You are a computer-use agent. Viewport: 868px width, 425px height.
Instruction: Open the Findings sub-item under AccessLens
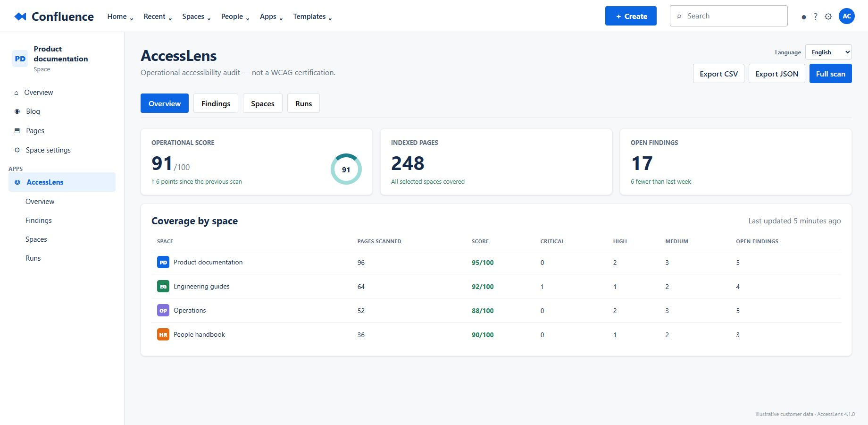pyautogui.click(x=39, y=221)
